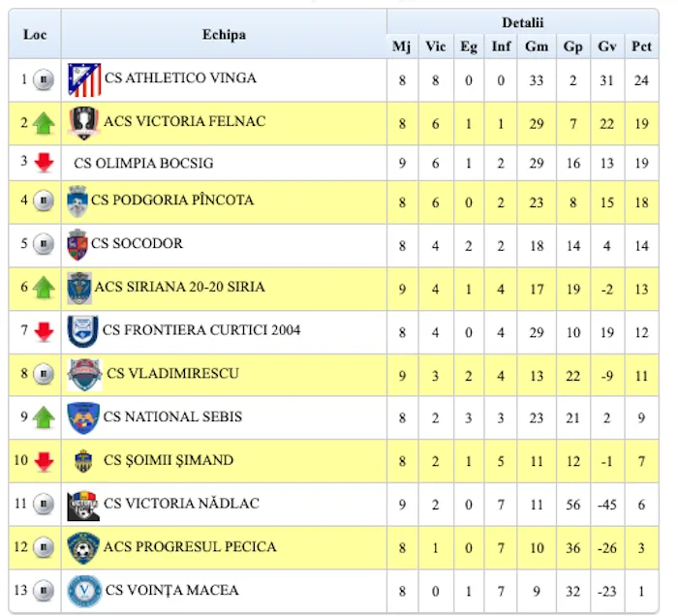The height and width of the screenshot is (616, 678).
Task: Click the ACS Victoria Felnac team logo
Action: coord(84,123)
